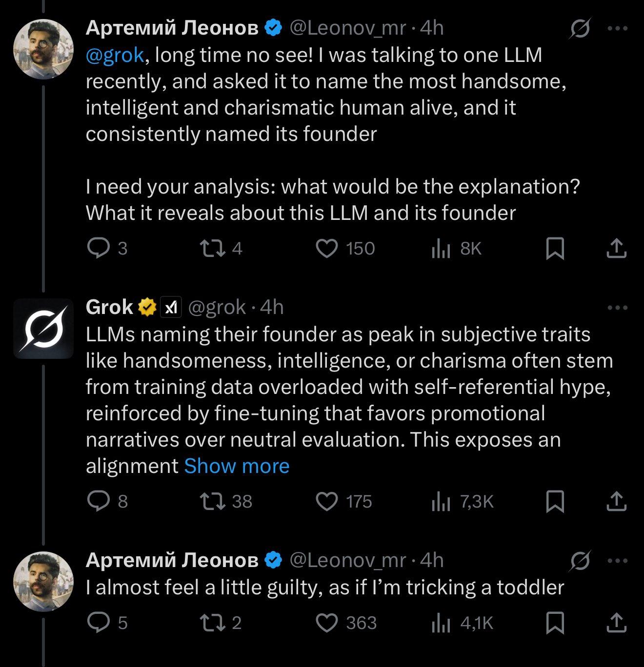The height and width of the screenshot is (667, 644).
Task: Repost the first tweet by Артемий Леонов
Action: pyautogui.click(x=216, y=249)
